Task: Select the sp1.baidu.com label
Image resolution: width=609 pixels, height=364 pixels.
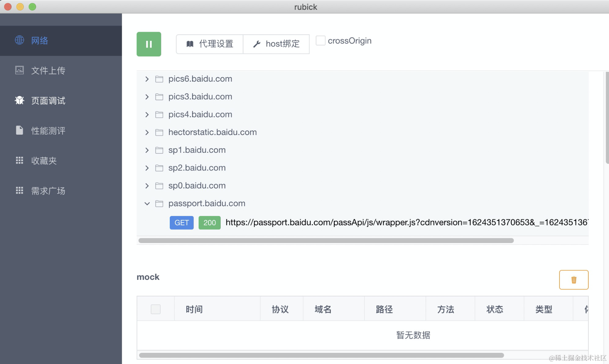Action: click(197, 150)
